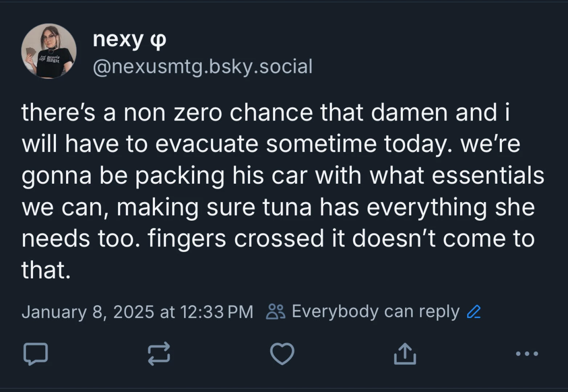Click the "January 8, 2025" post date
Screen dimensions: 568x392
[88, 312]
